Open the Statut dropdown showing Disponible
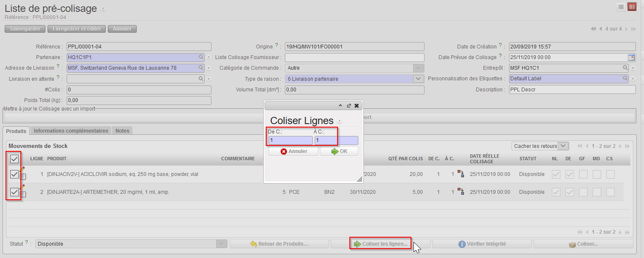644x258 pixels. pyautogui.click(x=222, y=244)
